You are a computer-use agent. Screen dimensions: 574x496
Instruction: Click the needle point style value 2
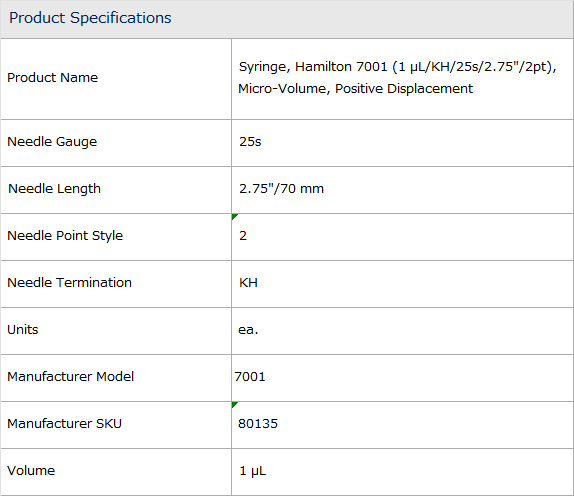click(x=243, y=236)
